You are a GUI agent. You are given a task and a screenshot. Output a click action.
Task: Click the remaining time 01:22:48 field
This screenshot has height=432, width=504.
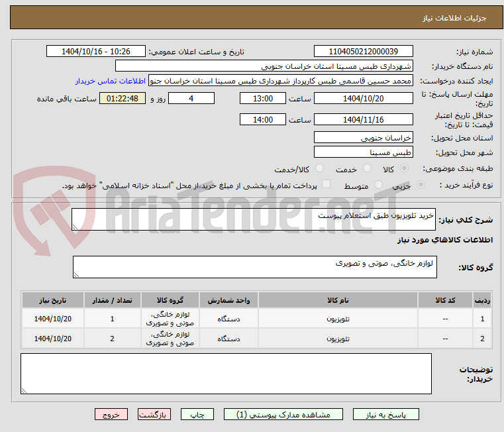123,98
